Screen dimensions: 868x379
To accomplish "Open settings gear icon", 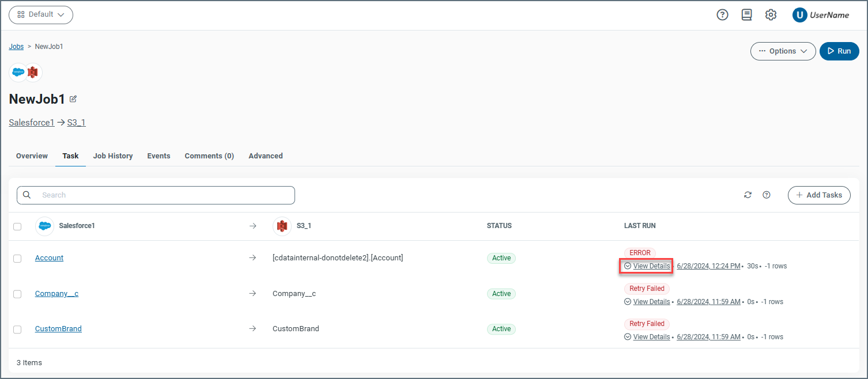I will click(x=771, y=15).
